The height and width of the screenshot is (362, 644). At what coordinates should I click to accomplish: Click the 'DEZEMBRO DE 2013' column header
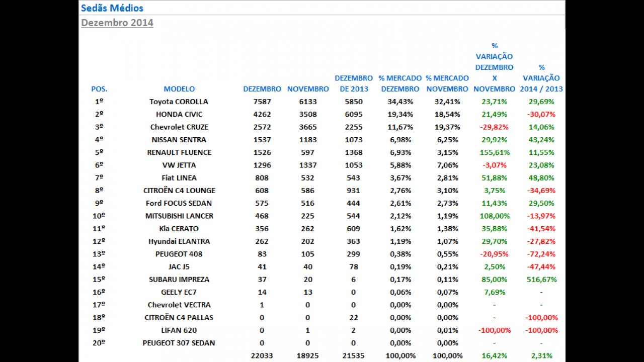pos(354,83)
